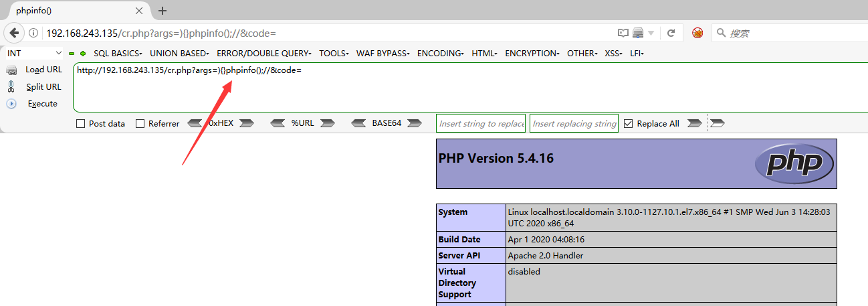Enable the Post data checkbox
Viewport: 868px width, 306px height.
(81, 123)
